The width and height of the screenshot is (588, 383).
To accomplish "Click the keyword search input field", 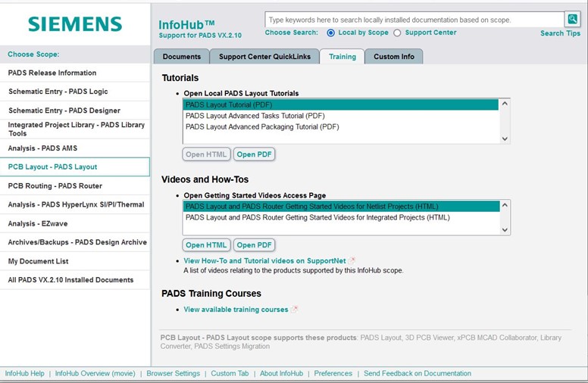I will point(414,20).
